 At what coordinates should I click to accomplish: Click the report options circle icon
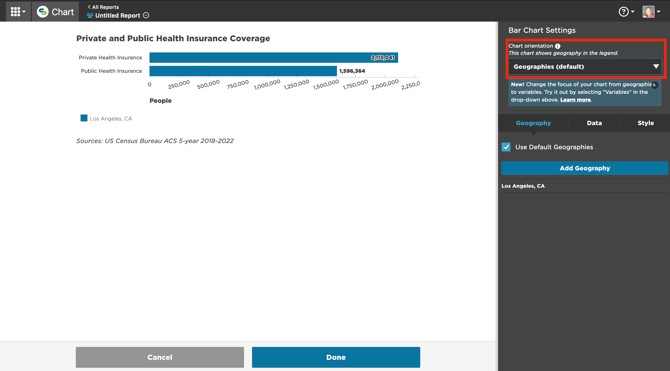pos(146,15)
